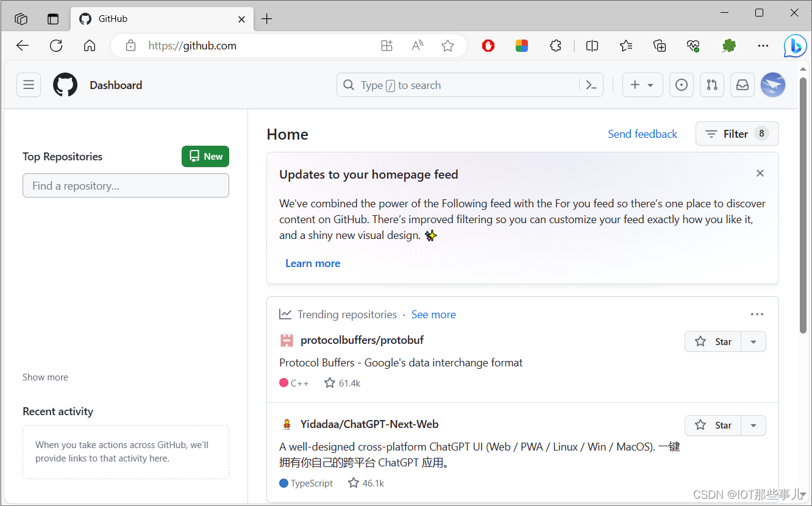Open Browser essentials heart icon
Screen dimensions: 812x506
[693, 46]
